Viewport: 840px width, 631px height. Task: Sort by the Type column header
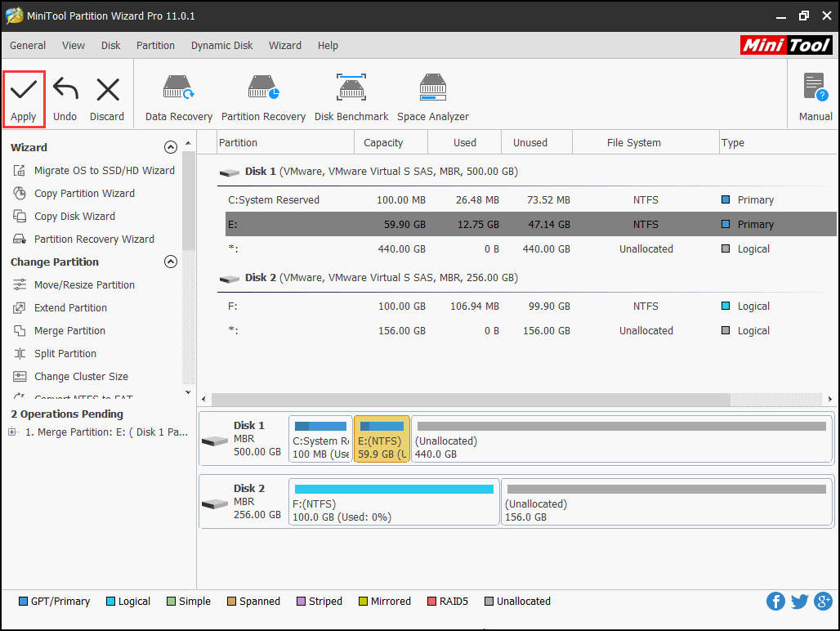tap(778, 142)
